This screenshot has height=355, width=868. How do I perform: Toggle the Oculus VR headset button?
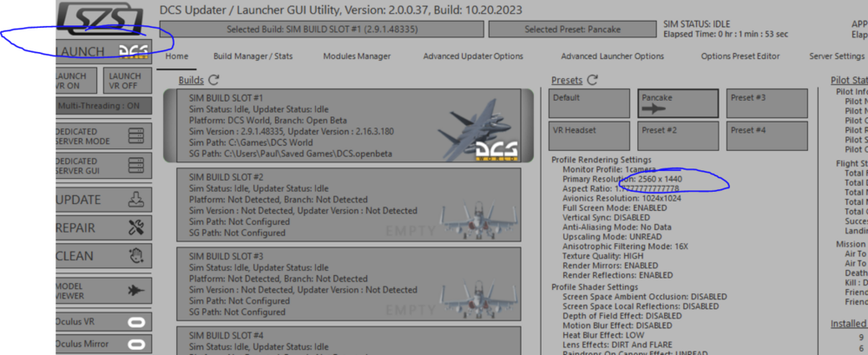point(103,322)
